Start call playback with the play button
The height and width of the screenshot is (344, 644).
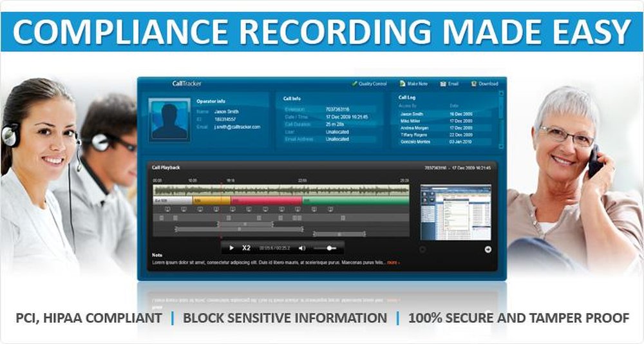tap(231, 248)
